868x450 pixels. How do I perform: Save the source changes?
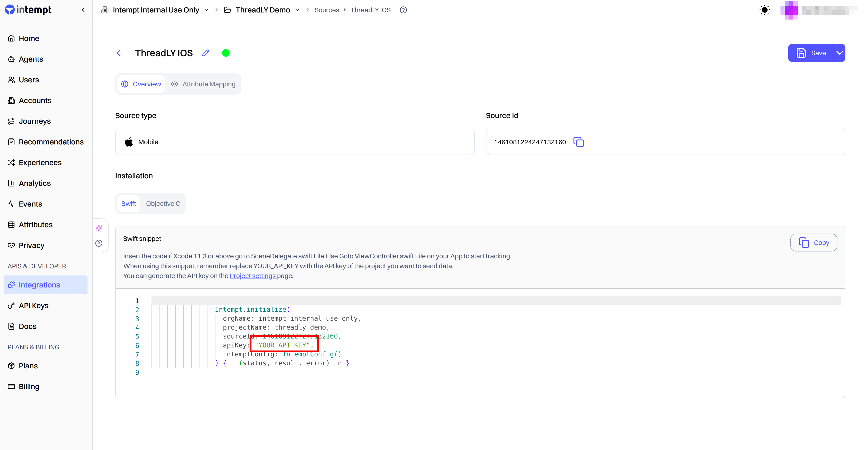[811, 53]
